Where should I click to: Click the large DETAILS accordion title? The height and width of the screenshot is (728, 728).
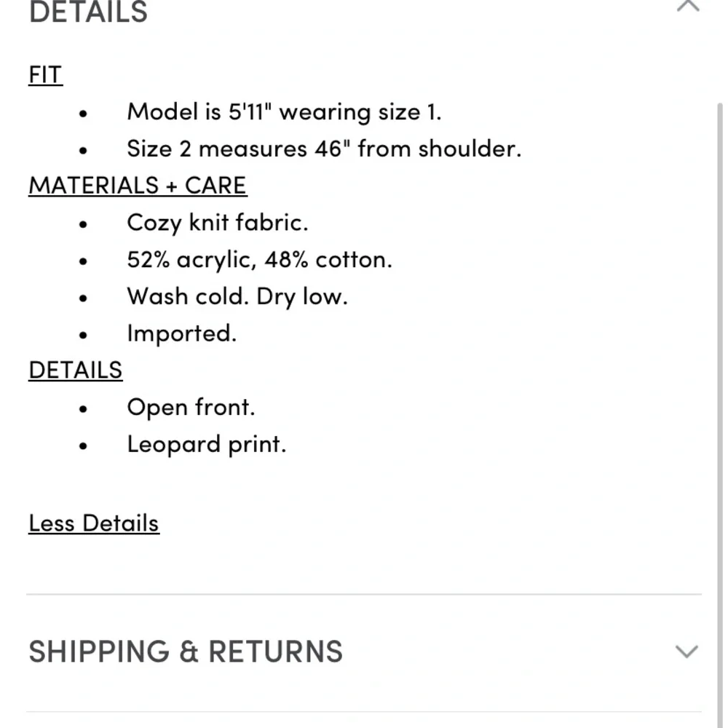click(x=88, y=12)
